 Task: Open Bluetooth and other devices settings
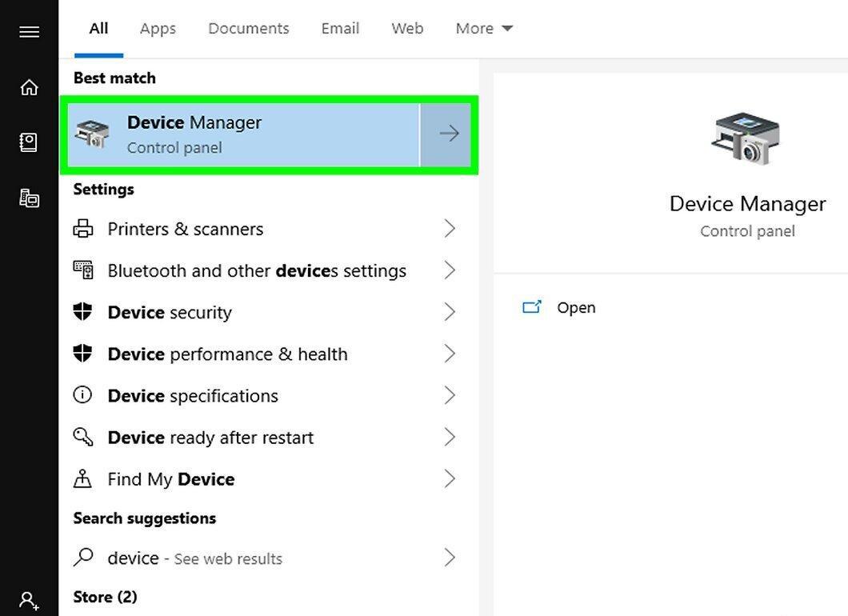(x=269, y=270)
